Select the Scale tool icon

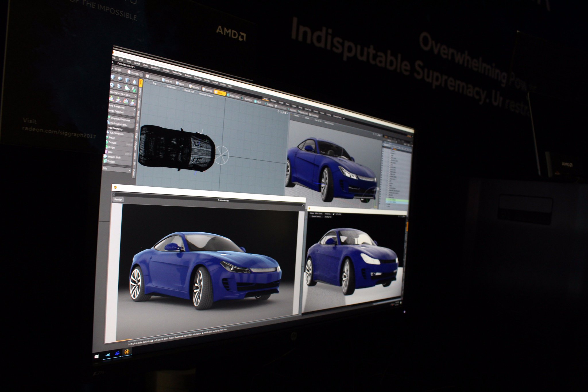[x=133, y=103]
